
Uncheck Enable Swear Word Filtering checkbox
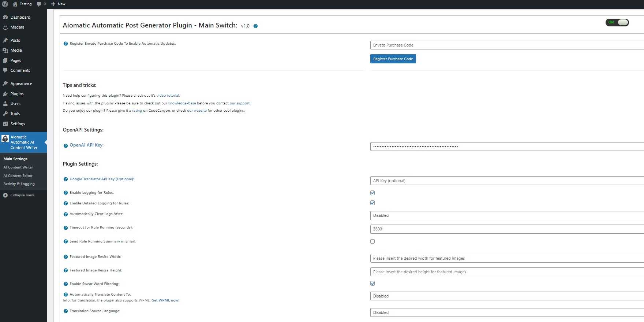point(372,284)
